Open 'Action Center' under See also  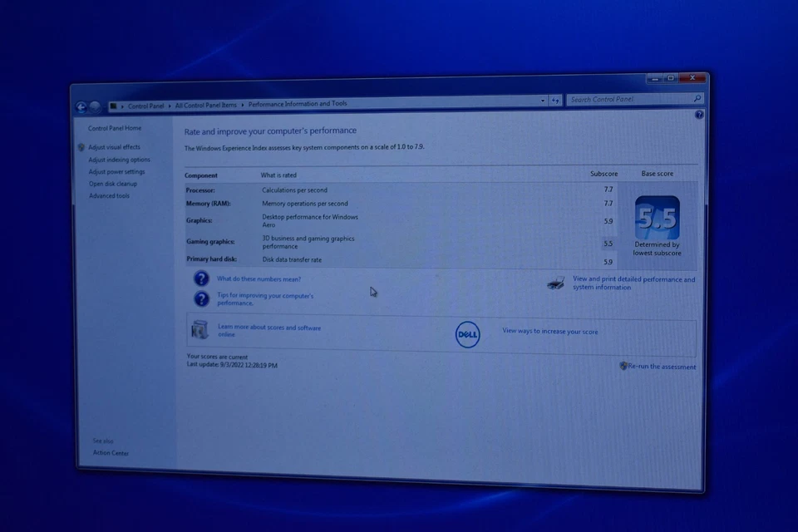pos(111,453)
